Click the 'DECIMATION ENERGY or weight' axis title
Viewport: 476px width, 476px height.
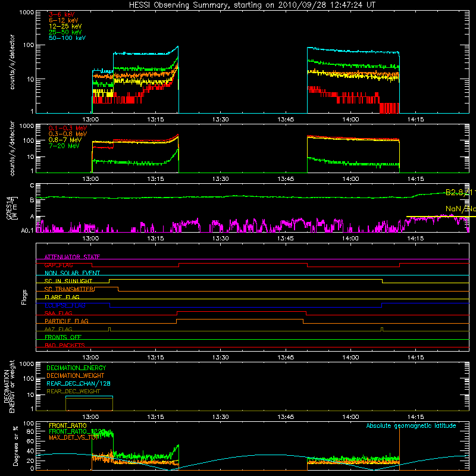point(9,386)
